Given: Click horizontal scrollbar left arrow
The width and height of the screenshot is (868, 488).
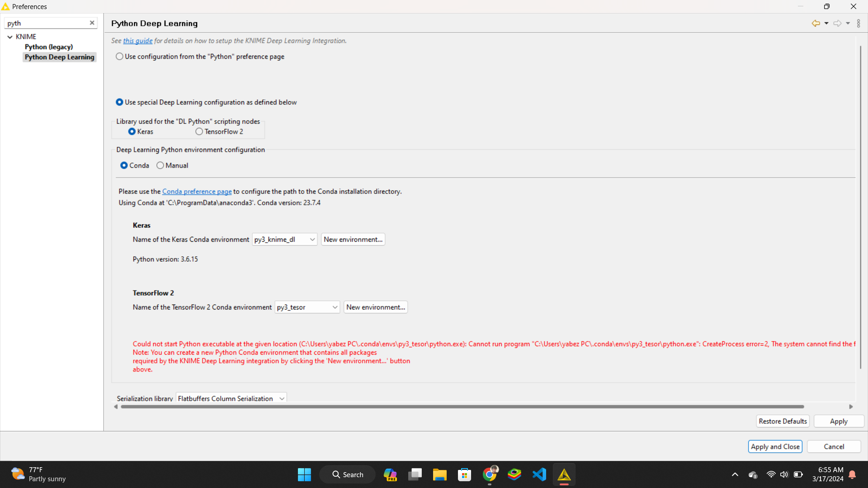Looking at the screenshot, I should click(x=116, y=407).
